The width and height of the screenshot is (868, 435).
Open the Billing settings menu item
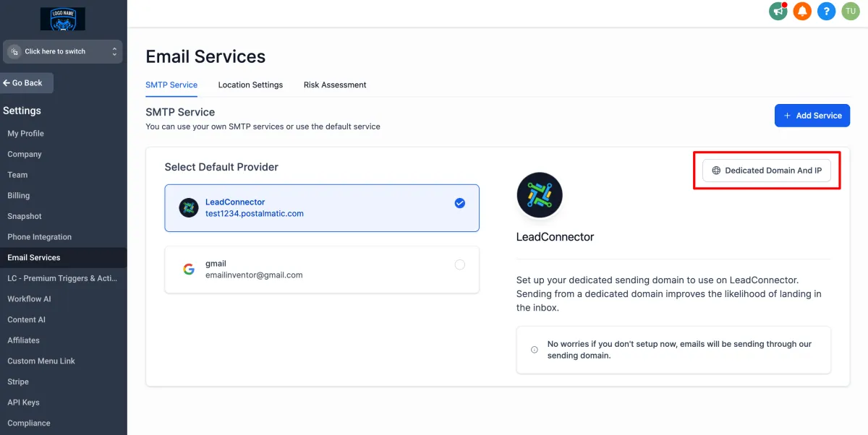19,195
